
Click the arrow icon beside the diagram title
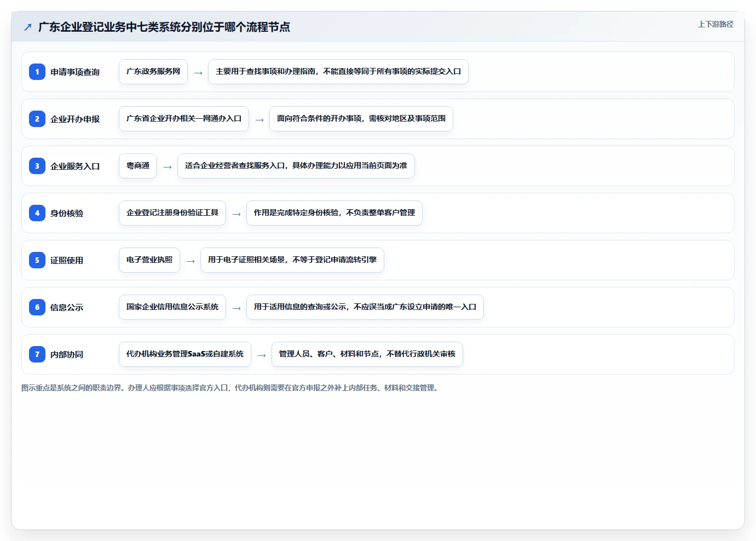click(28, 27)
